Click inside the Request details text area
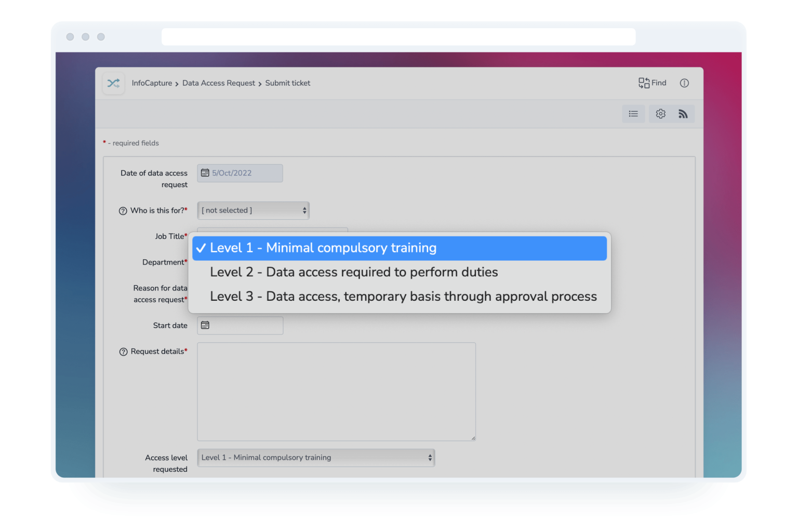Screen dimensions: 798x532 point(336,391)
